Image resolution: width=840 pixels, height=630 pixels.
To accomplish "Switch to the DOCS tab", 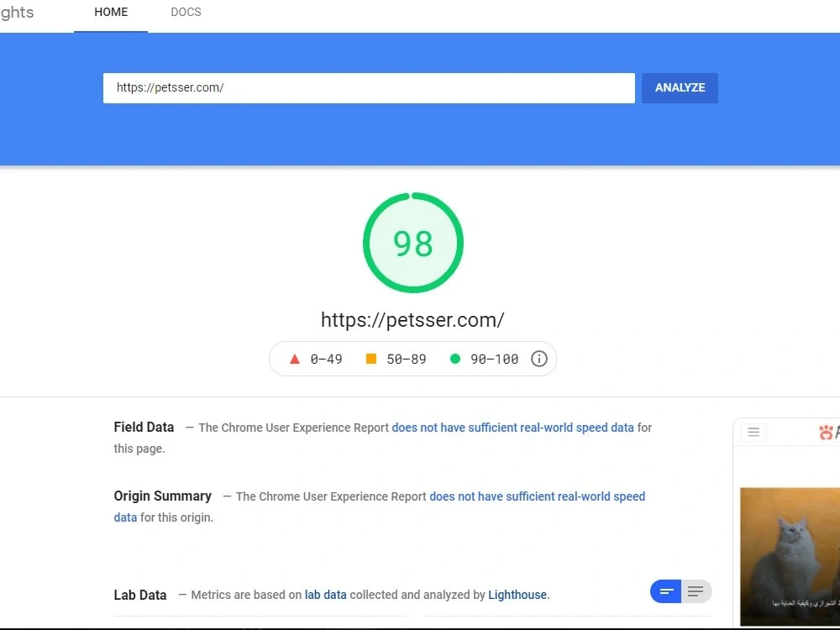I will click(x=186, y=13).
